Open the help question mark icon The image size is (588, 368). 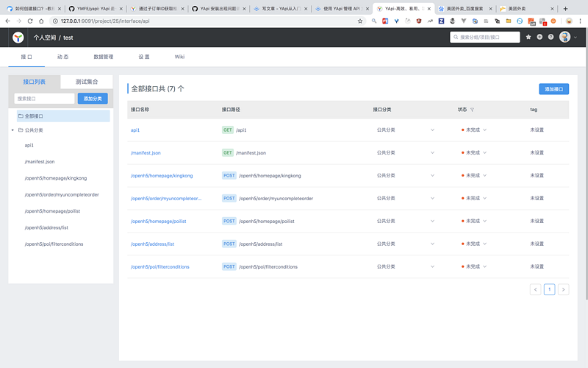pyautogui.click(x=551, y=37)
